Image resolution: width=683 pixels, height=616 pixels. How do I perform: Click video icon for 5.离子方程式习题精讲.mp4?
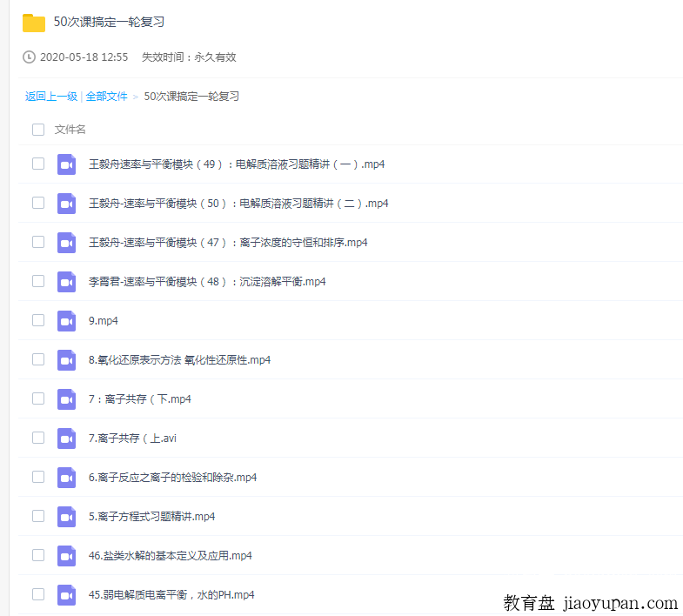point(66,517)
